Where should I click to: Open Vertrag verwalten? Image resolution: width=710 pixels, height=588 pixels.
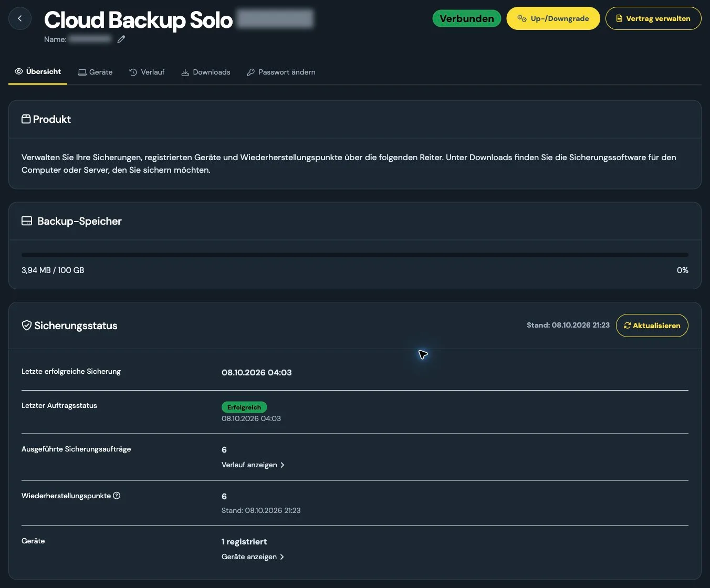pos(653,18)
